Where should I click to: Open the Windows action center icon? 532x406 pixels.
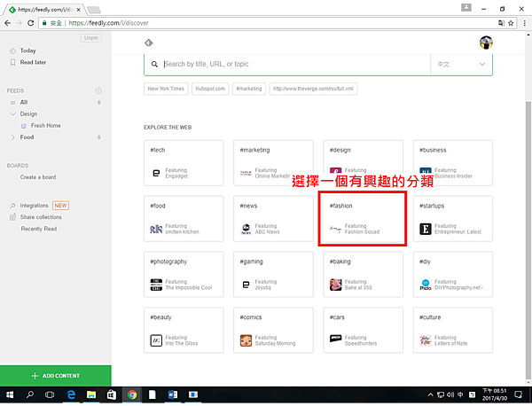[518, 394]
